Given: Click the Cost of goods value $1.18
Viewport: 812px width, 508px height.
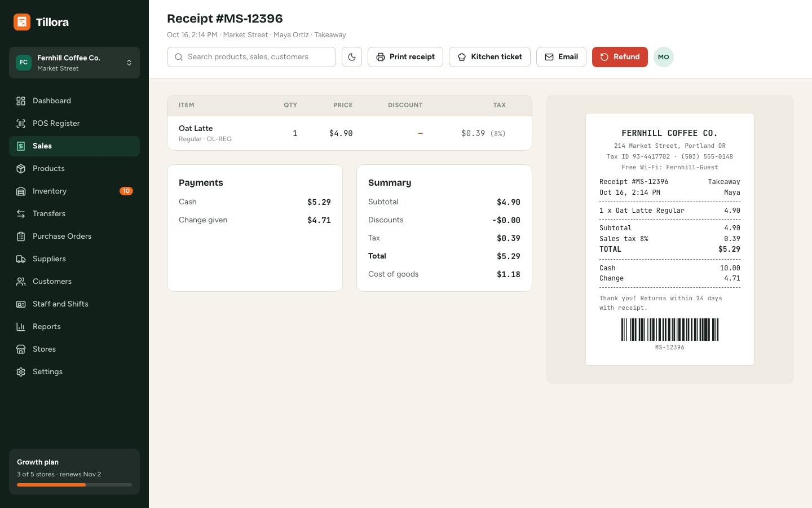Looking at the screenshot, I should pos(508,274).
